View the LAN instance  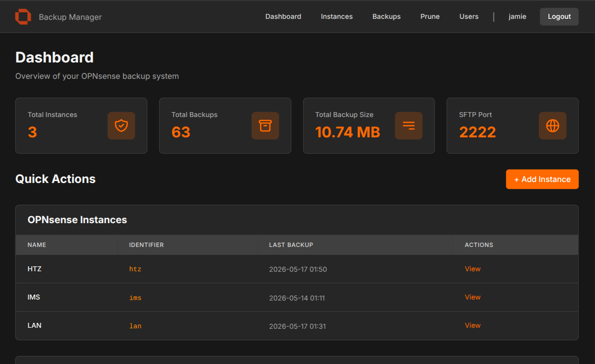(x=472, y=325)
